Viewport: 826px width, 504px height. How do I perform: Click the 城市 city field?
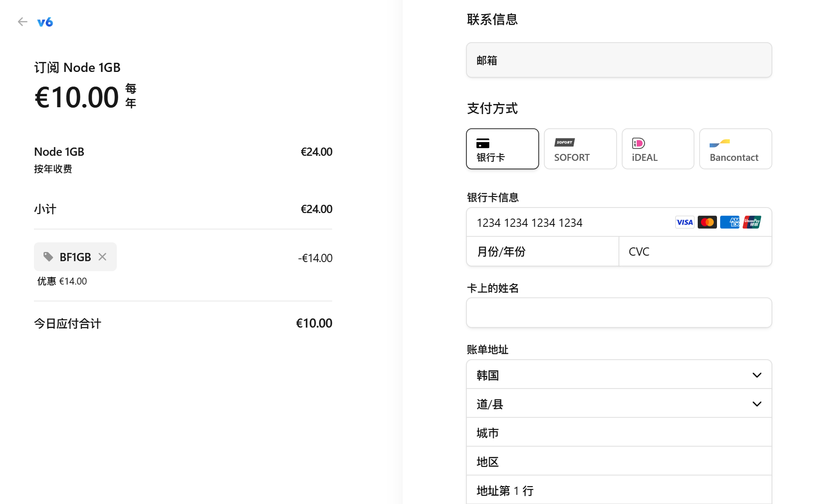pos(619,433)
